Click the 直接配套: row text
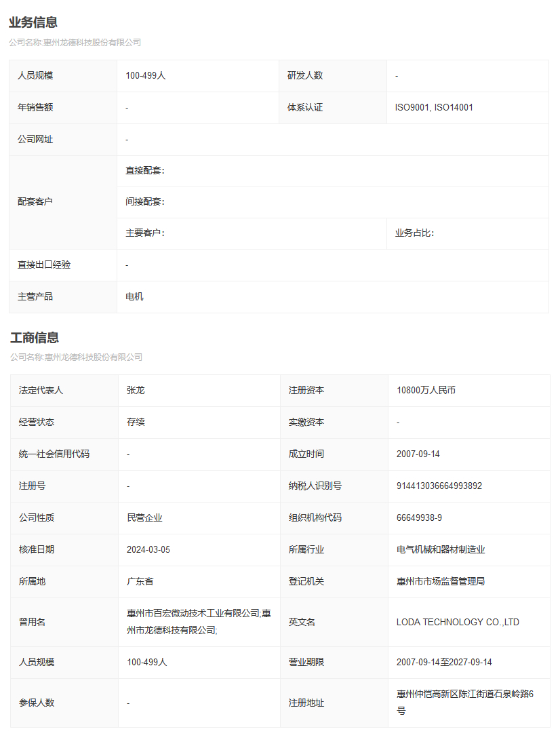This screenshot has height=746, width=560. pyautogui.click(x=145, y=171)
